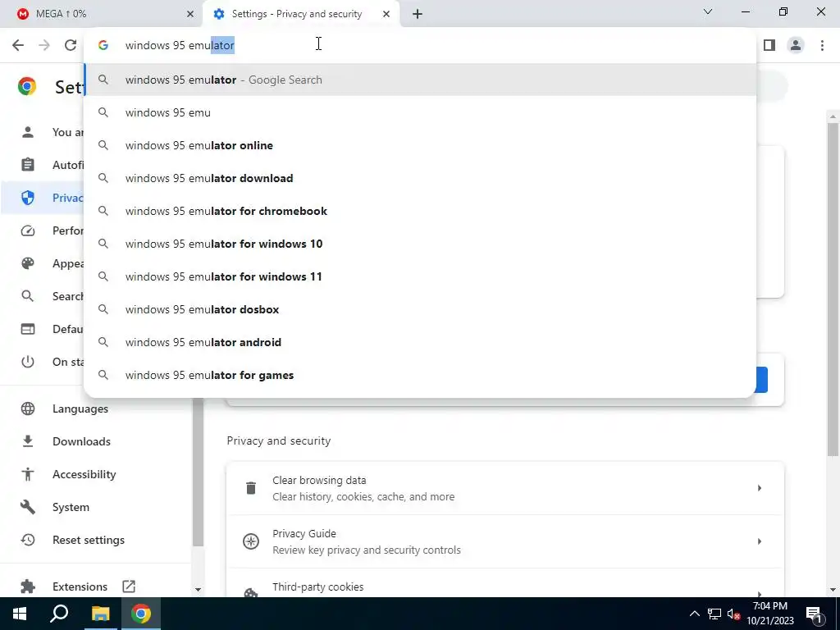Select 'windows 95 emulator - Google Search' suggestion
Screen dimensions: 840x630
(420, 80)
